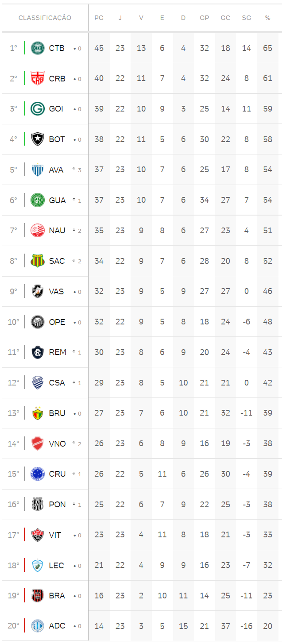Image resolution: width=282 pixels, height=644 pixels.
Task: Click the 20° position for ADC
Action: [x=13, y=625]
